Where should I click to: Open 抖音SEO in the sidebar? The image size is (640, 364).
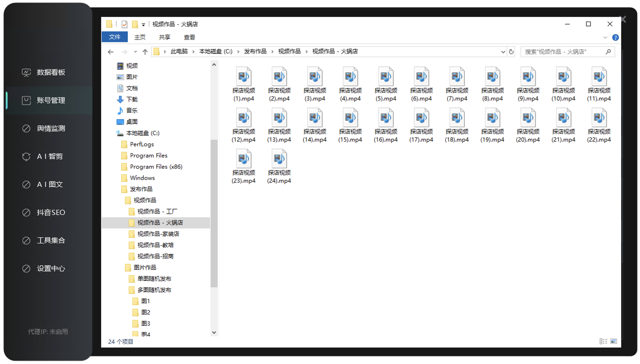[x=44, y=212]
